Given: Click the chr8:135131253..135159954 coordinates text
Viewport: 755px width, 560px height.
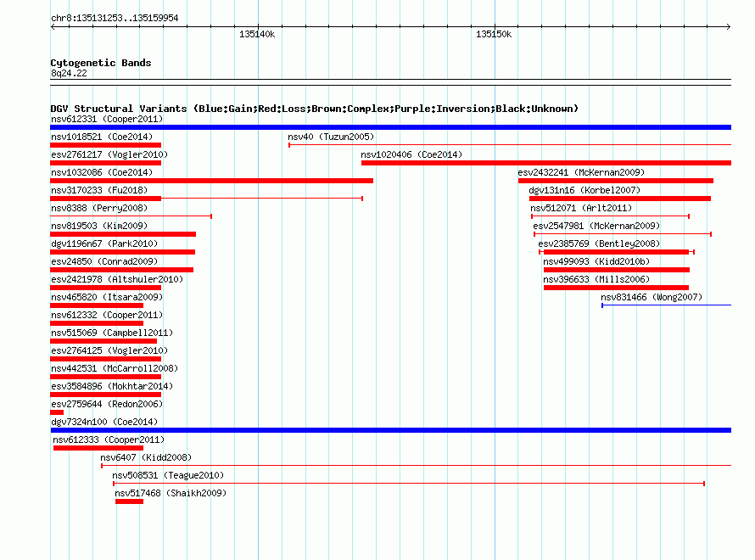Looking at the screenshot, I should coord(115,18).
